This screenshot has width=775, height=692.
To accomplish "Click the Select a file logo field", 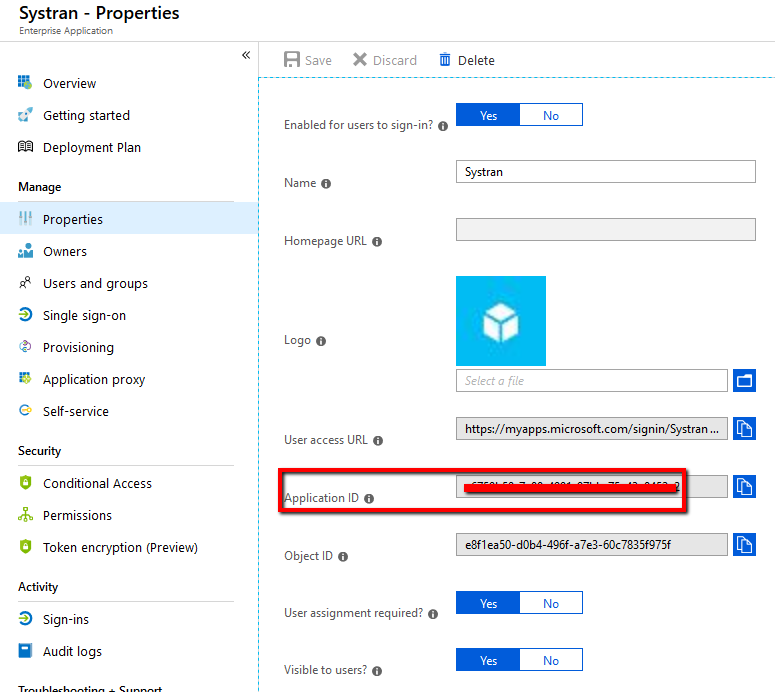I will tap(592, 381).
